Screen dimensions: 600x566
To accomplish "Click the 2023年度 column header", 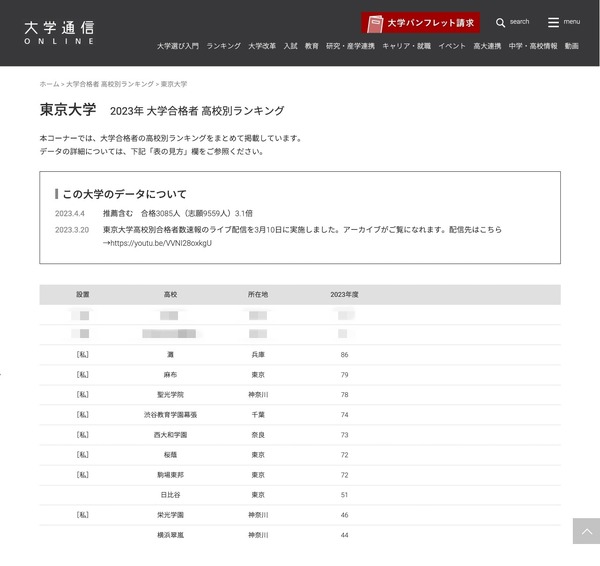I will 344,295.
